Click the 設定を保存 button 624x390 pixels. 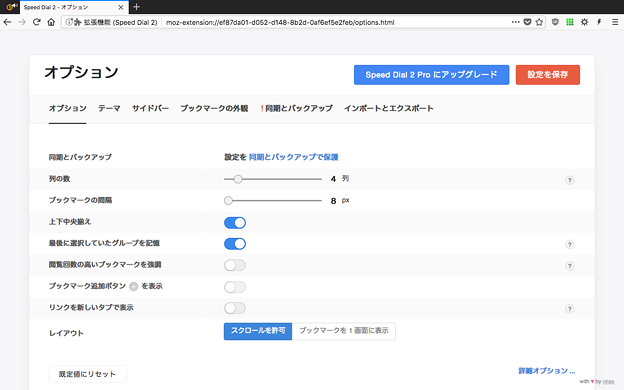(548, 75)
